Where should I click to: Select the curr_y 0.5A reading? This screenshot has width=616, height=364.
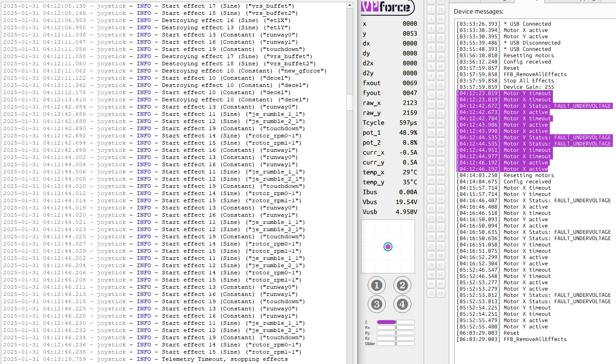point(390,162)
